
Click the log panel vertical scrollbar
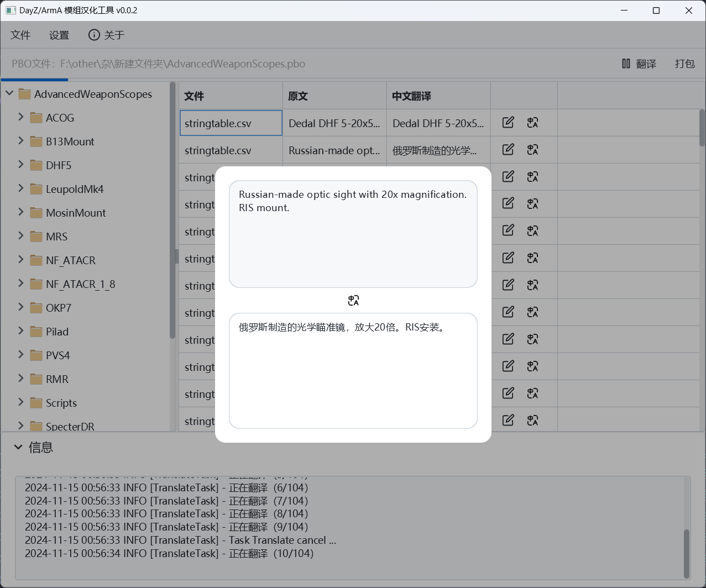click(x=687, y=553)
